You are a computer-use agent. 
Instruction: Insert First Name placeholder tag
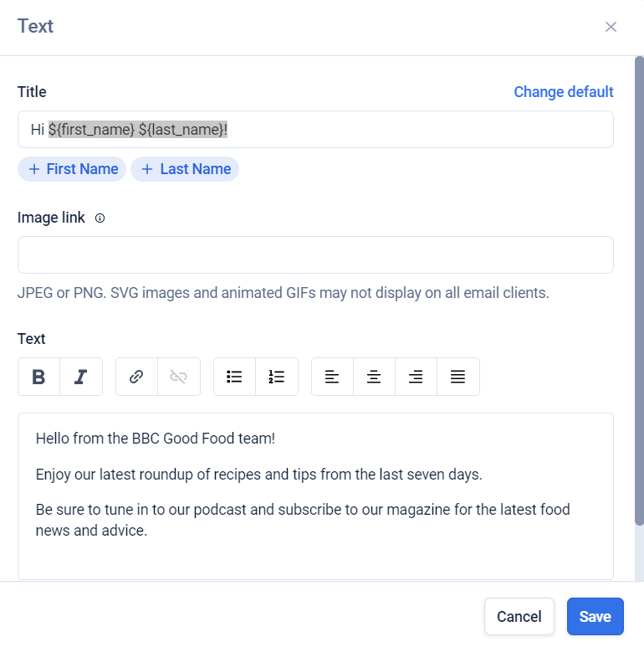click(x=72, y=169)
